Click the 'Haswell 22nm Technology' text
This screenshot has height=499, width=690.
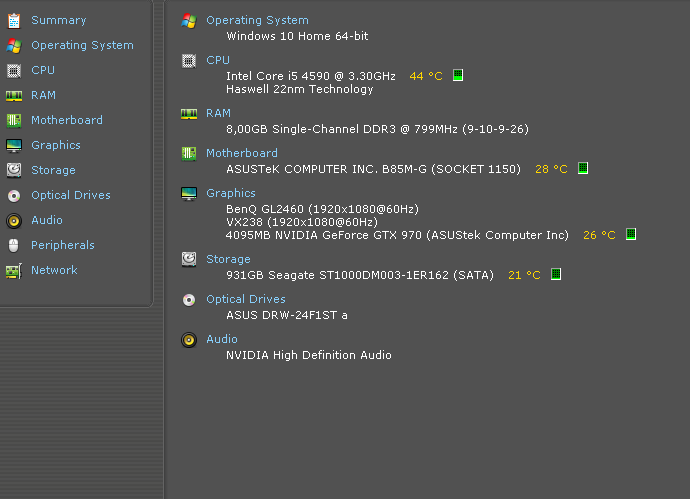tap(300, 89)
